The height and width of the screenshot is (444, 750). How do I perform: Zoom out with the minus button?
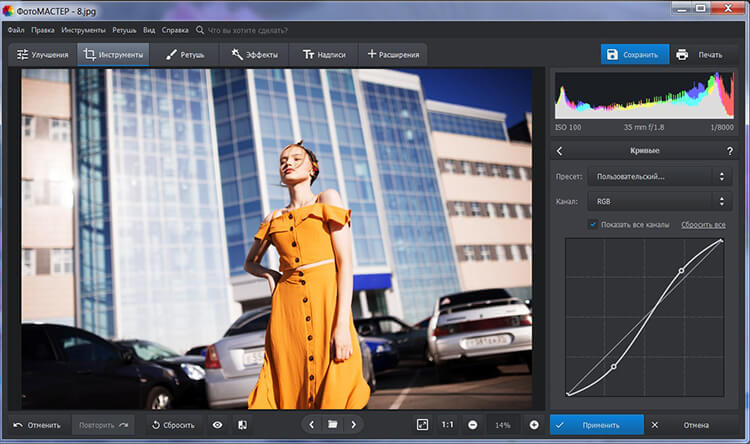[472, 425]
